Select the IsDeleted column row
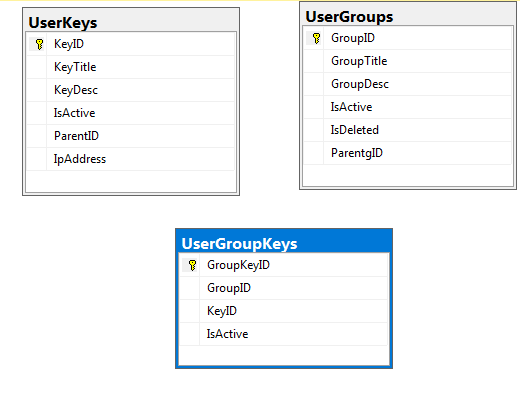The height and width of the screenshot is (404, 526). pyautogui.click(x=408, y=130)
